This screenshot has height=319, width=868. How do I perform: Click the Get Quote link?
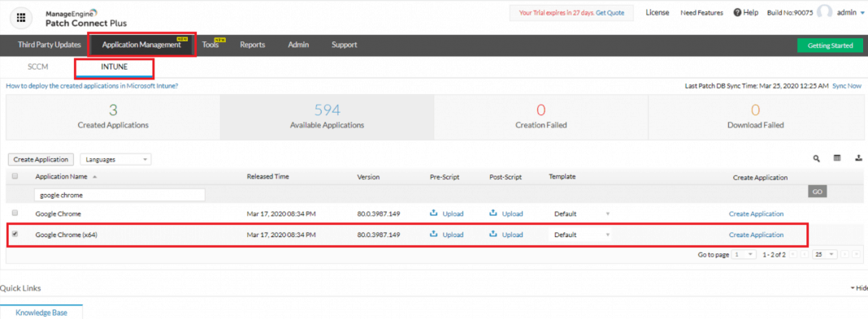click(610, 13)
